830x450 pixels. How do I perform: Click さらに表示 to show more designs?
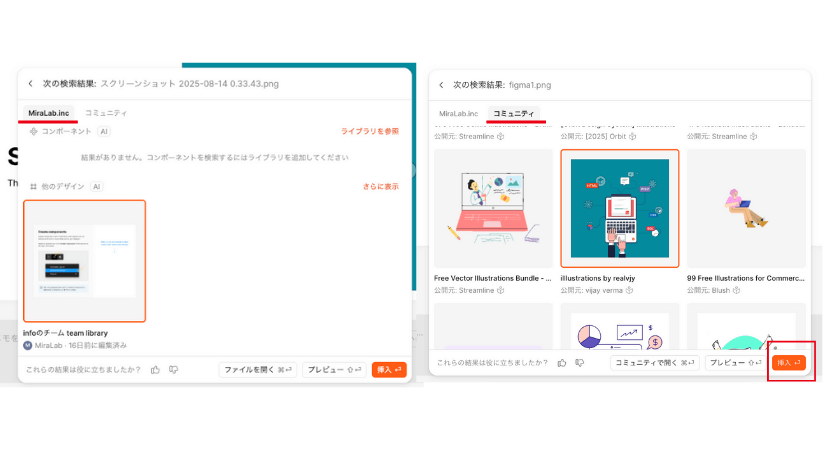click(x=381, y=186)
